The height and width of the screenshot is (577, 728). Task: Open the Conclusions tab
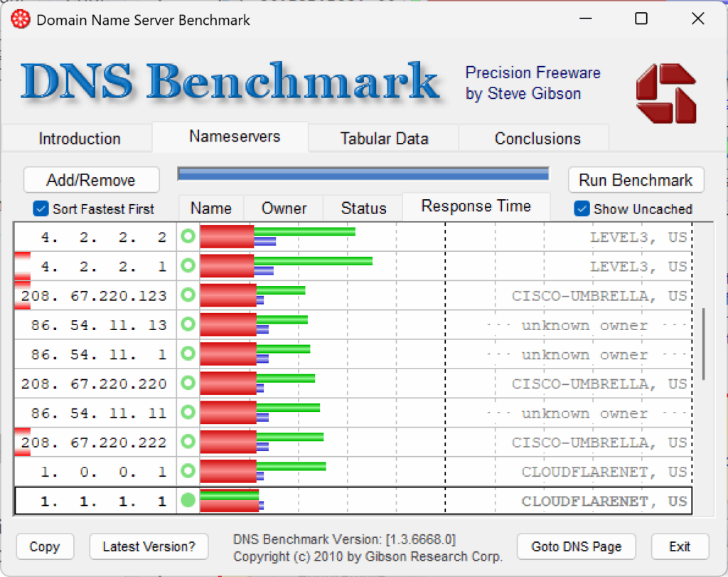point(537,139)
